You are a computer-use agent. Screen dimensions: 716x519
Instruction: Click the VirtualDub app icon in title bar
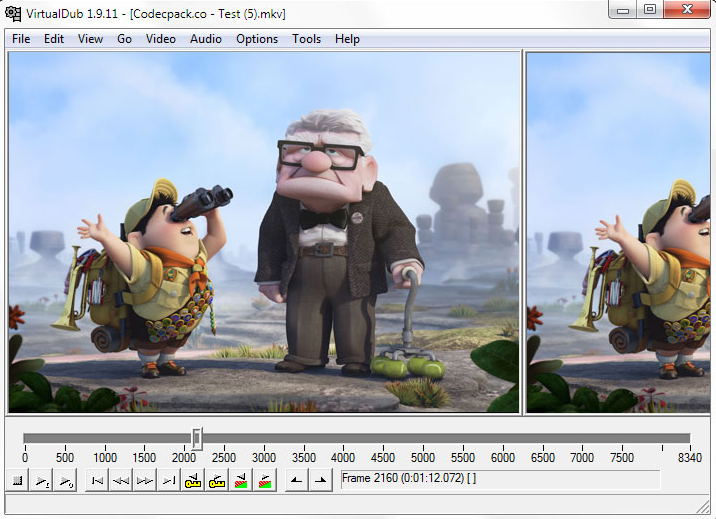tap(13, 13)
